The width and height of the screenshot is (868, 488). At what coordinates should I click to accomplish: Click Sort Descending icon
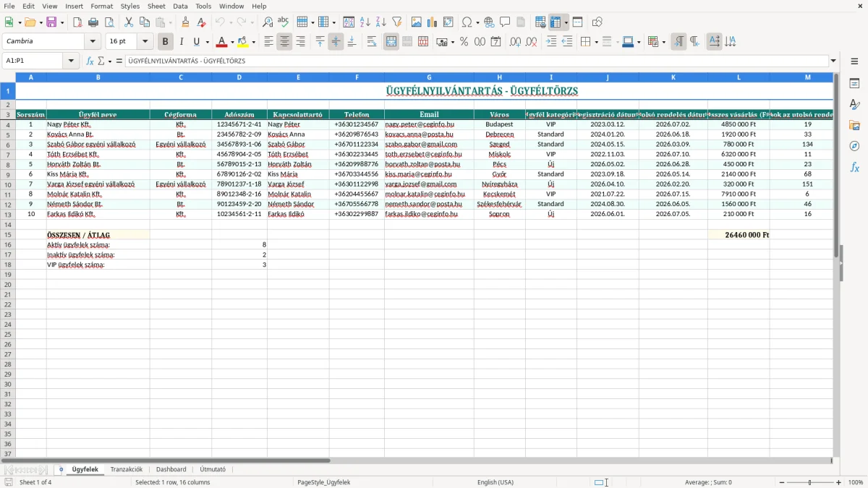click(x=381, y=22)
